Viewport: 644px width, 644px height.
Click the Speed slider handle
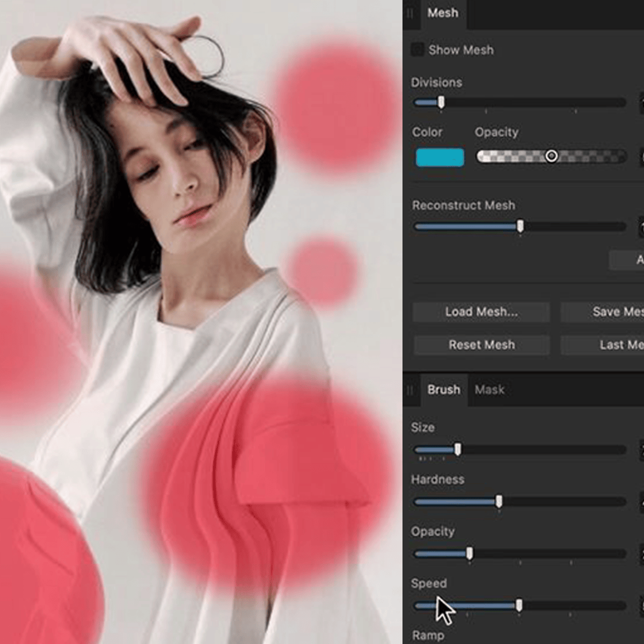point(519,606)
